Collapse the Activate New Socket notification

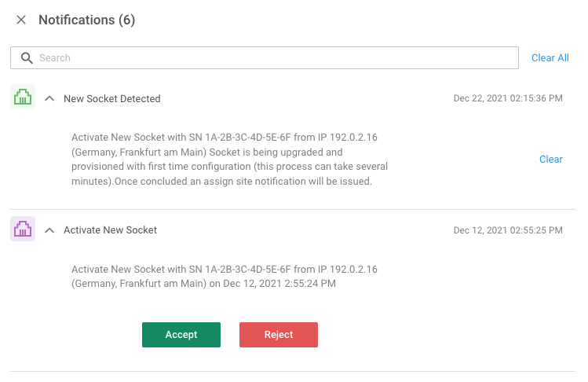49,230
